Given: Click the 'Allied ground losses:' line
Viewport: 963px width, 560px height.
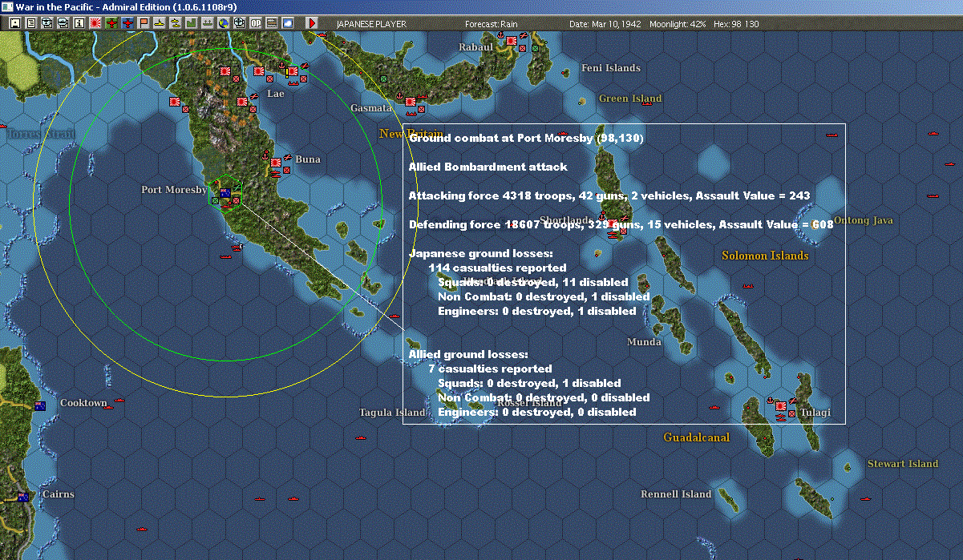Looking at the screenshot, I should click(x=468, y=354).
